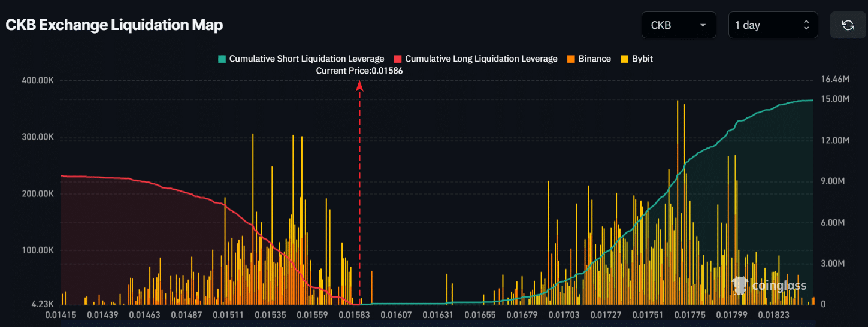Click the 4.23K left axis label
Viewport: 868px width, 327px height.
[x=42, y=304]
